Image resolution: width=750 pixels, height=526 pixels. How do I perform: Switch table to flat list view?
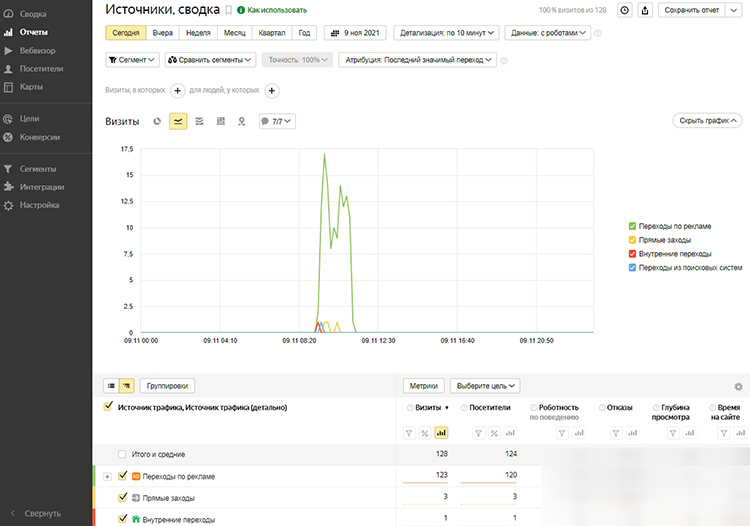pyautogui.click(x=112, y=385)
